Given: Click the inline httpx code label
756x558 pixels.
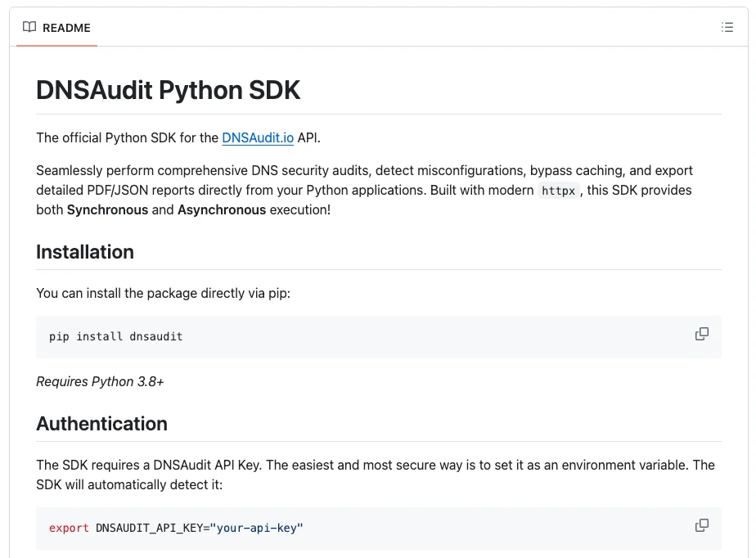Looking at the screenshot, I should (x=558, y=191).
